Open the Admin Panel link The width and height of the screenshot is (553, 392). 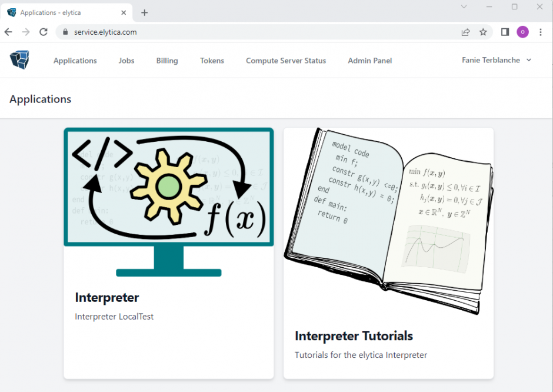[369, 61]
